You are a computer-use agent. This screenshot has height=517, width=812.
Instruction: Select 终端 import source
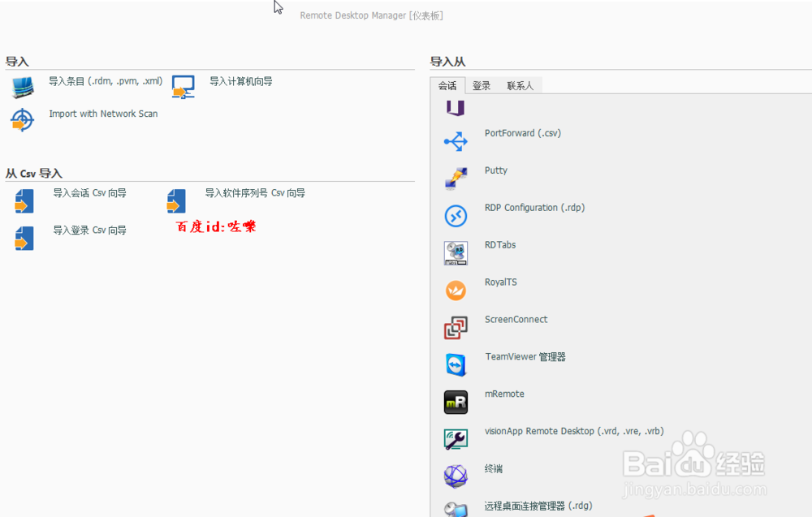(494, 468)
